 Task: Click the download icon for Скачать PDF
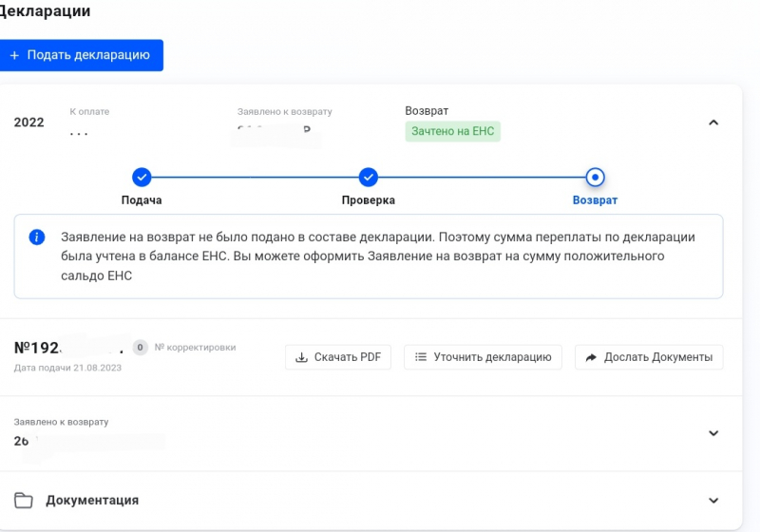point(301,357)
